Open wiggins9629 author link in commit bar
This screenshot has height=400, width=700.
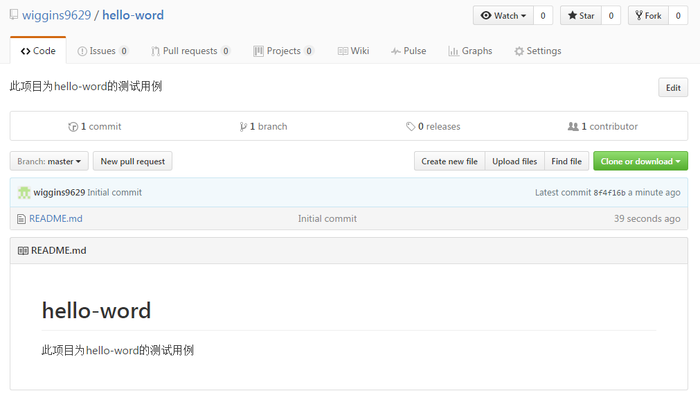59,192
